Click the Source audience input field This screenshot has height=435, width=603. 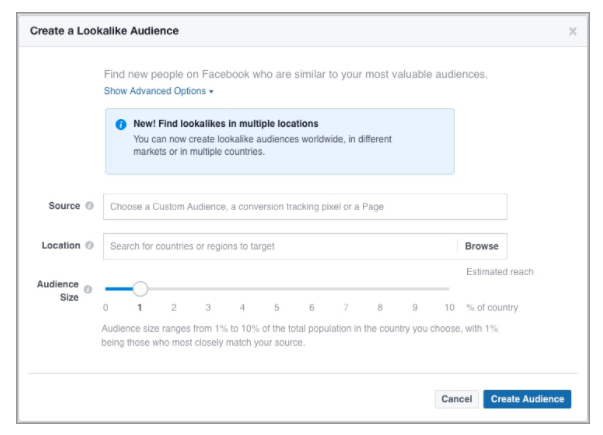click(x=305, y=207)
